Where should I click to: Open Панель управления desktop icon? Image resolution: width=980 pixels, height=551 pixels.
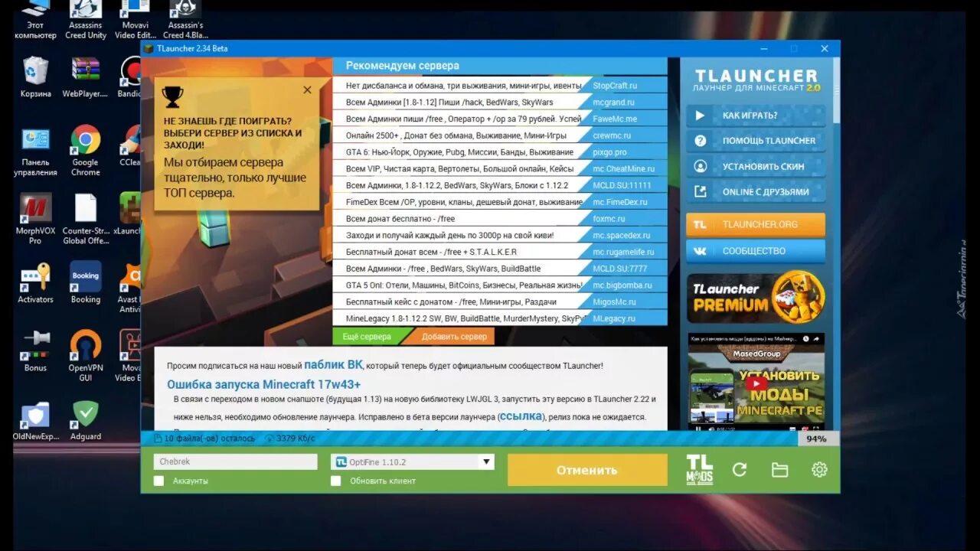pyautogui.click(x=36, y=151)
